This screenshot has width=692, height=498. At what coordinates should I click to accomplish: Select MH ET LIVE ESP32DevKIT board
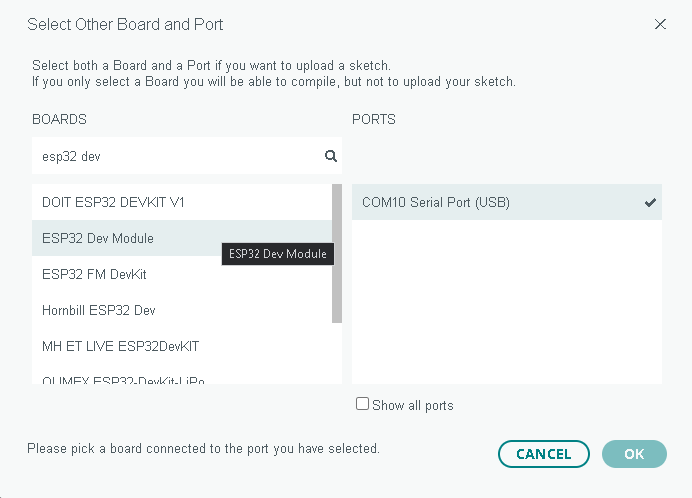tap(182, 346)
